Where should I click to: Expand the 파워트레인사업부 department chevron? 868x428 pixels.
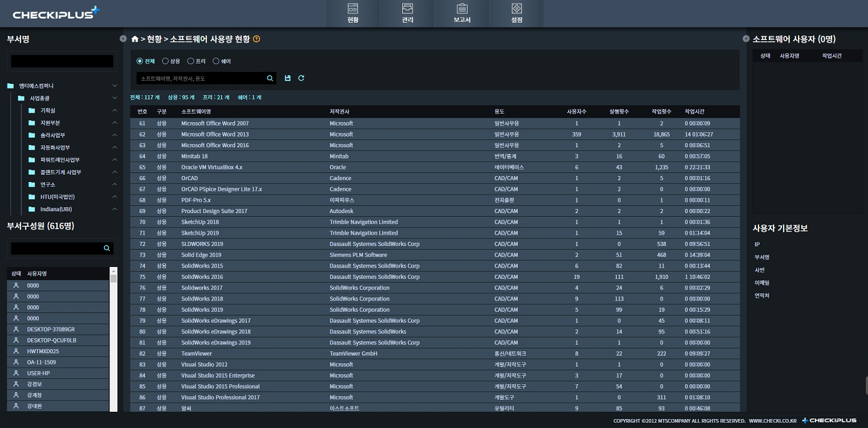(x=114, y=160)
